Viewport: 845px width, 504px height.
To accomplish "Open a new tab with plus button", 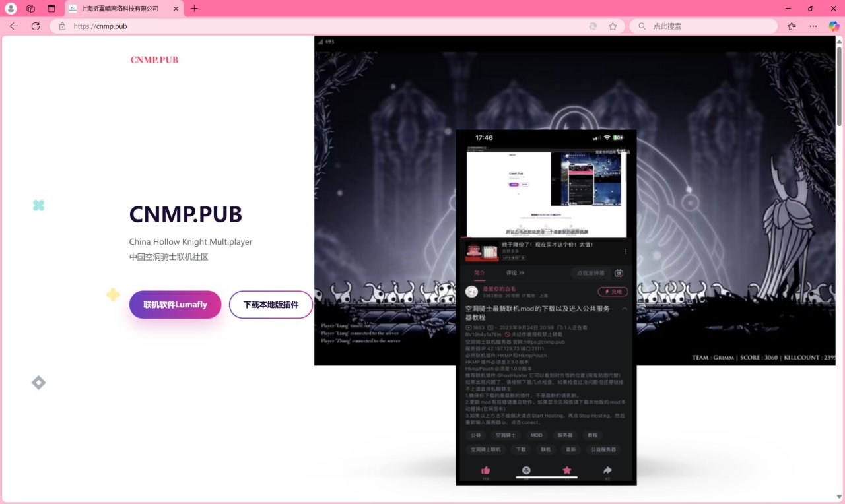I will pyautogui.click(x=194, y=9).
